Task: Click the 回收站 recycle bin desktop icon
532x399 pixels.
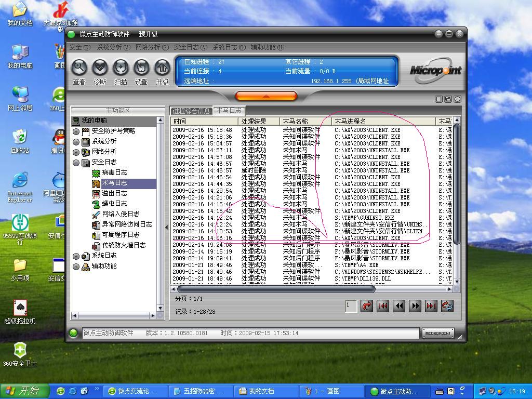Action: point(20,141)
